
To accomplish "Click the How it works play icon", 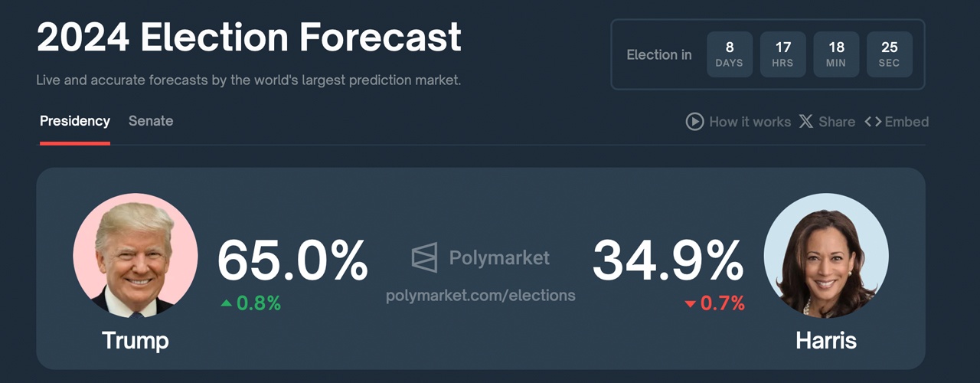I will coord(694,122).
